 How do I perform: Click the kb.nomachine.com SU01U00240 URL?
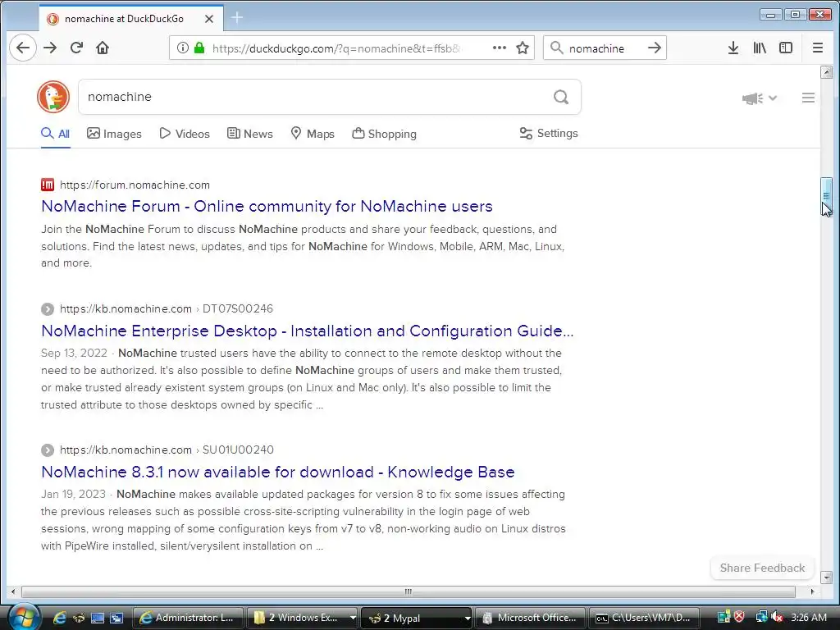(x=167, y=450)
